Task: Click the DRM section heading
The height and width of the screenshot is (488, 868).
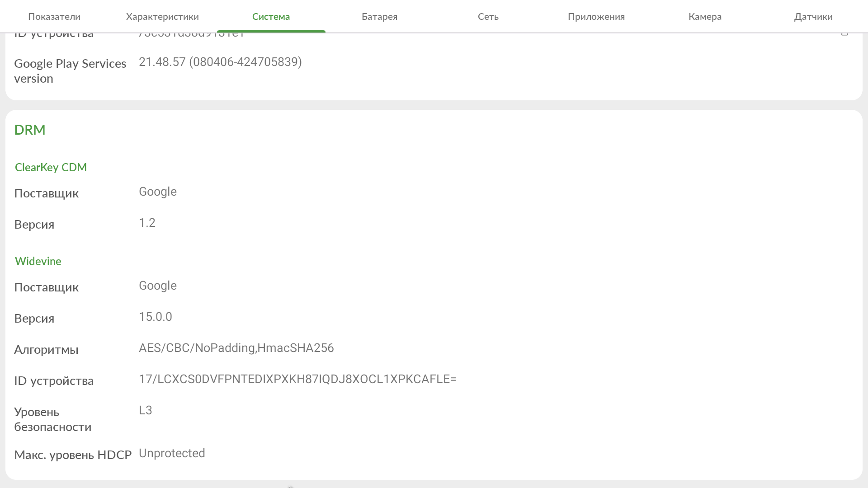Action: (30, 130)
